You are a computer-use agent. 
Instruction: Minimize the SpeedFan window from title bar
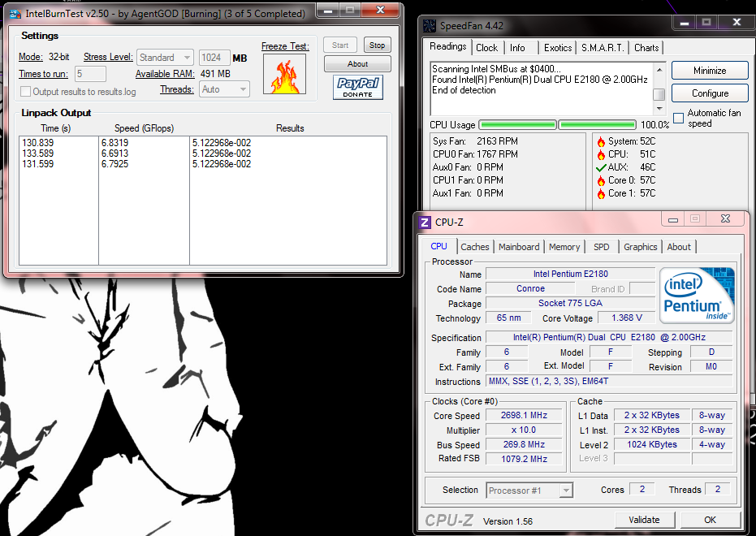click(x=685, y=22)
